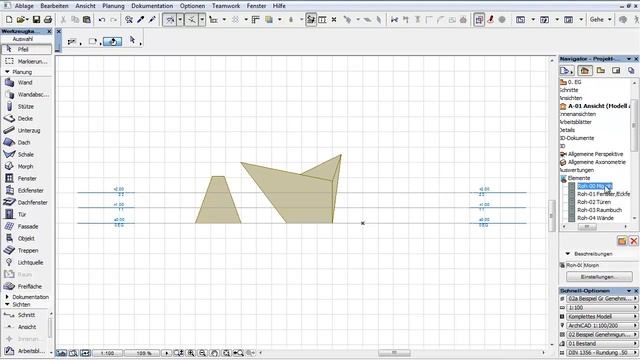The image size is (640, 360).
Task: Select the Ansicht (elevation) tool
Action: (24, 327)
